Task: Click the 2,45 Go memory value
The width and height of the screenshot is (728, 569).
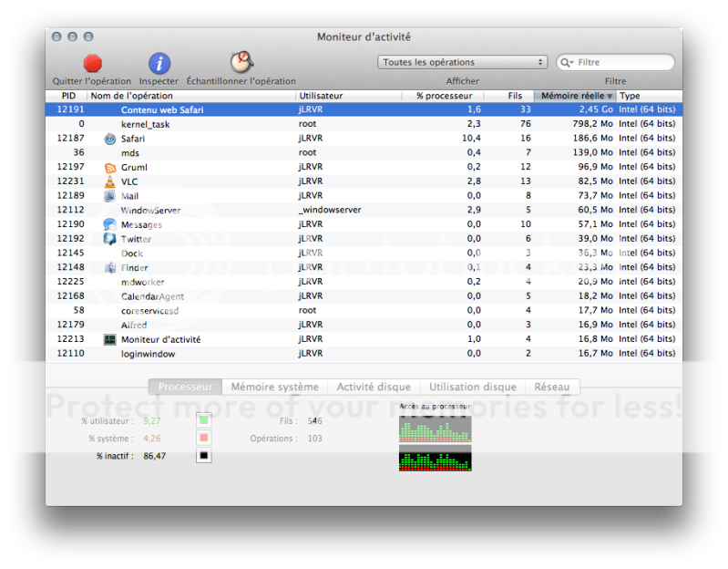Action: pos(596,109)
